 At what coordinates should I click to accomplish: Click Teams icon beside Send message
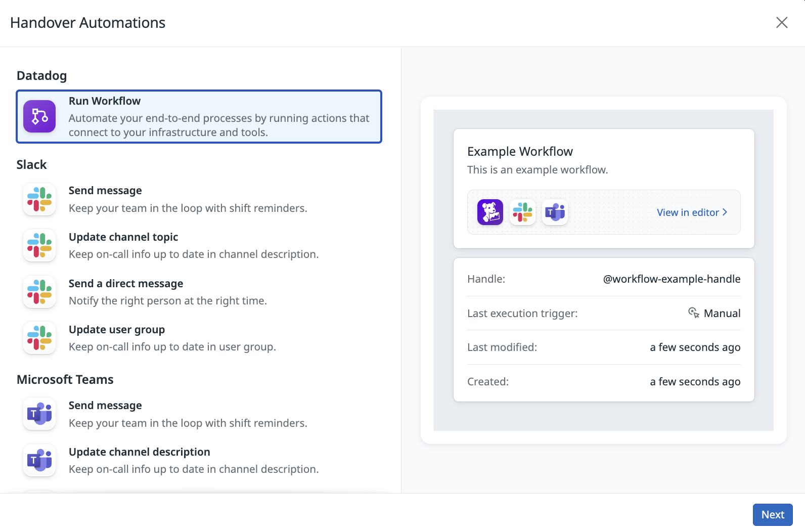(x=39, y=414)
